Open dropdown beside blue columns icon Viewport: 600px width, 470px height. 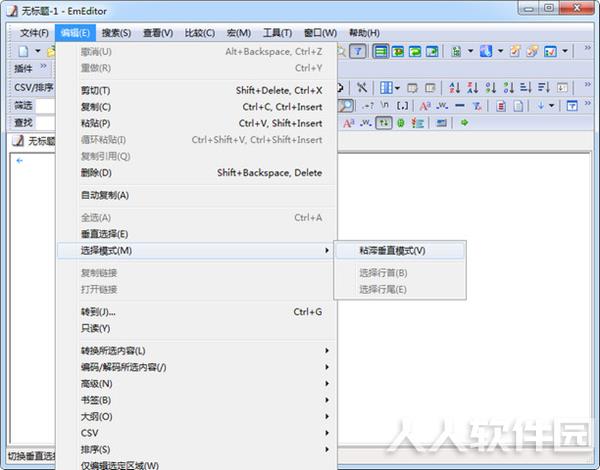click(397, 88)
